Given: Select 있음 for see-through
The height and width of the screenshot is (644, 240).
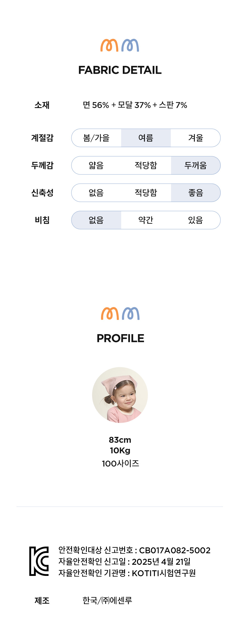Looking at the screenshot, I should click(x=195, y=220).
